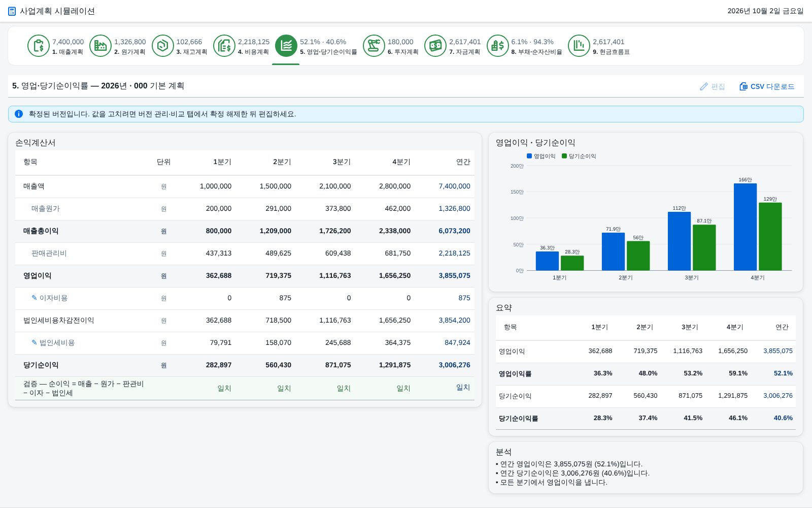
Task: Click the pencil icon next to 법인세비용
Action: [x=35, y=342]
